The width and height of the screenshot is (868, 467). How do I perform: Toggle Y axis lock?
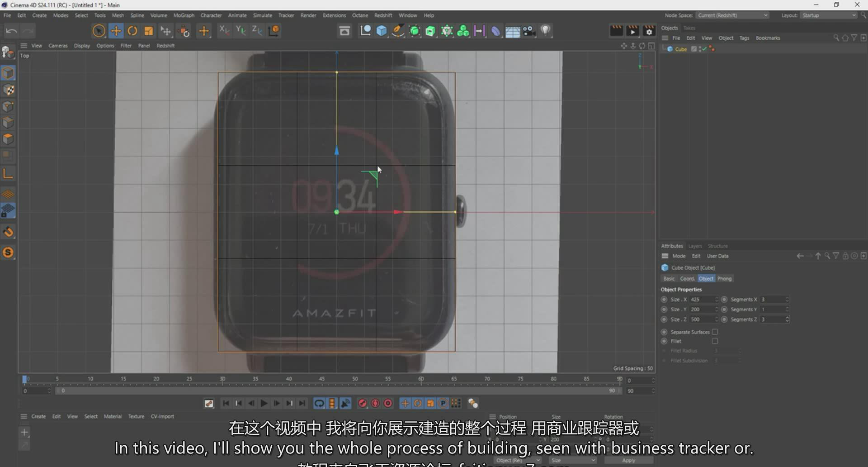tap(241, 30)
